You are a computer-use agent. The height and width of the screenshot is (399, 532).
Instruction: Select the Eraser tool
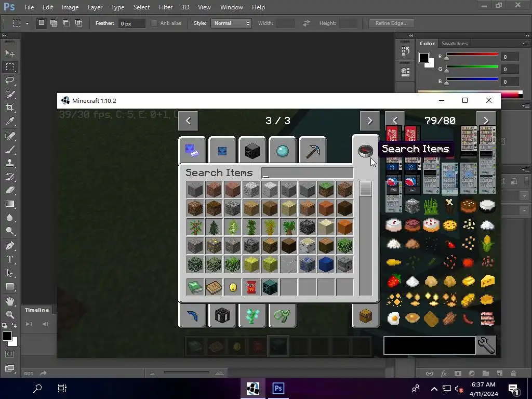(10, 190)
